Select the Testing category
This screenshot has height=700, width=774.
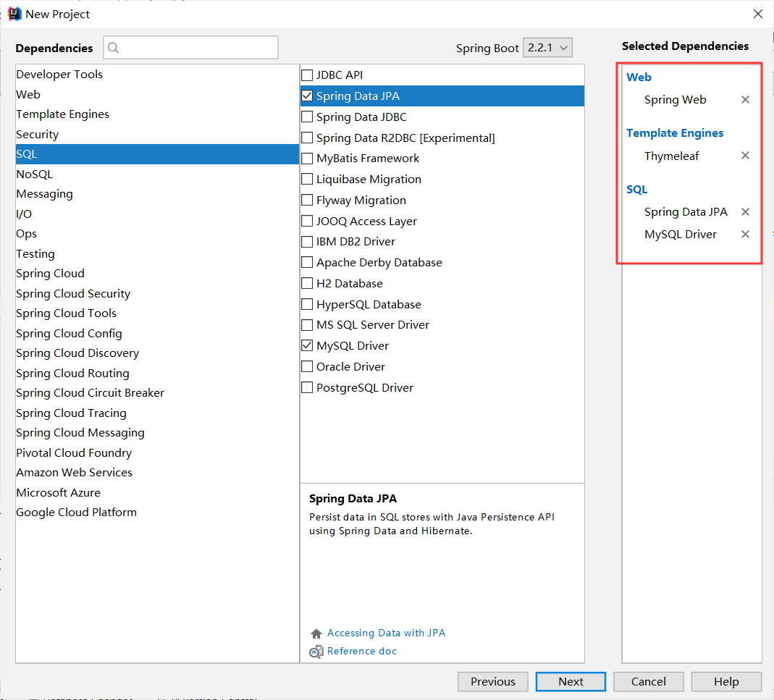(35, 253)
